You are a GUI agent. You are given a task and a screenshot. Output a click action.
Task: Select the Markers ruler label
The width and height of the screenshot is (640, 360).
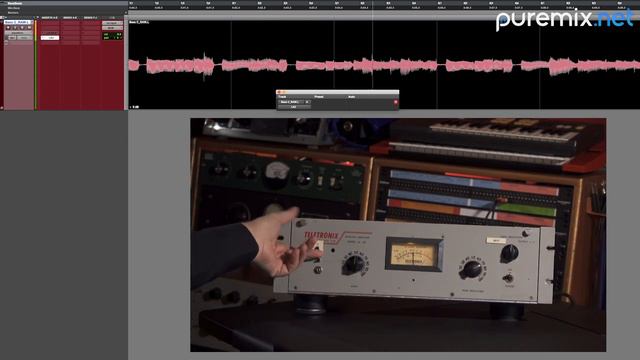[13, 12]
